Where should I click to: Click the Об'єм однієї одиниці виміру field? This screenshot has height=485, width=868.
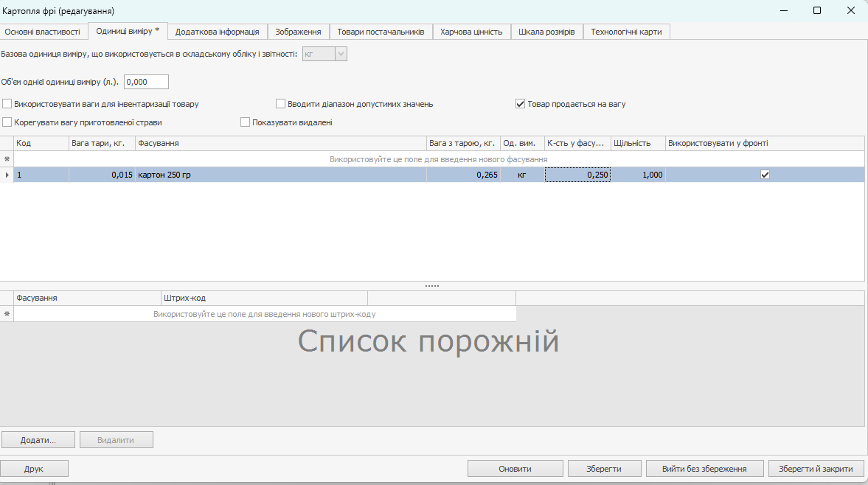click(146, 82)
